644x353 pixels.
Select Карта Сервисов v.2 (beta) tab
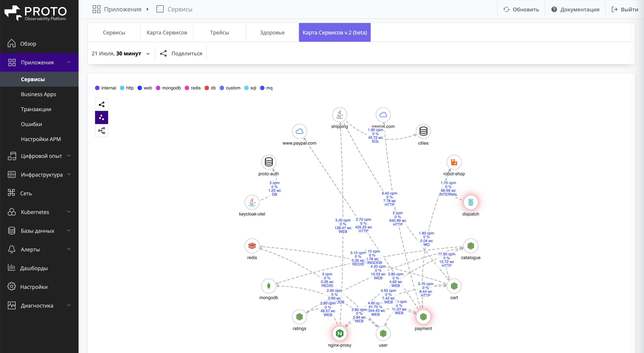click(335, 33)
